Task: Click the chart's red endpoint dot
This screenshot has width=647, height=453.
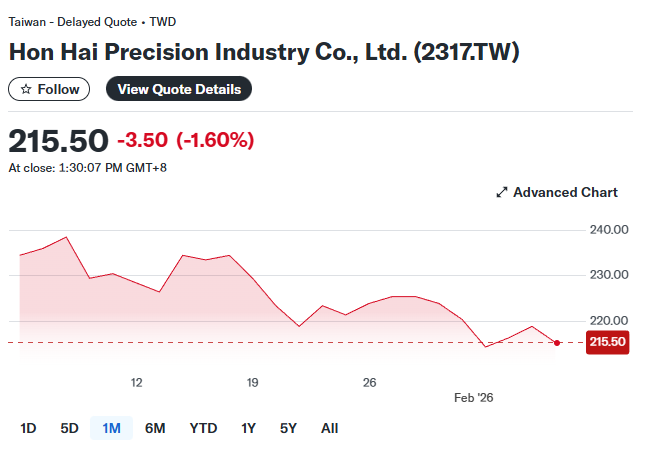Action: [x=557, y=342]
